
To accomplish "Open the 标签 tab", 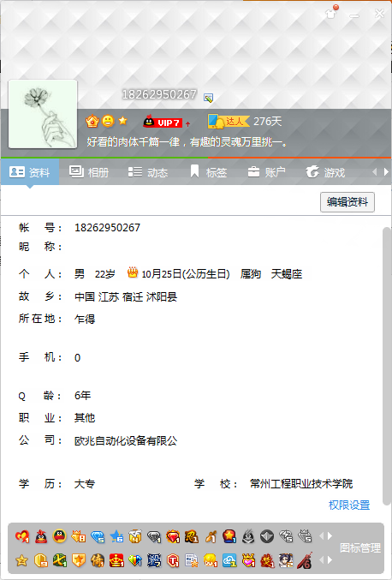I will click(208, 172).
